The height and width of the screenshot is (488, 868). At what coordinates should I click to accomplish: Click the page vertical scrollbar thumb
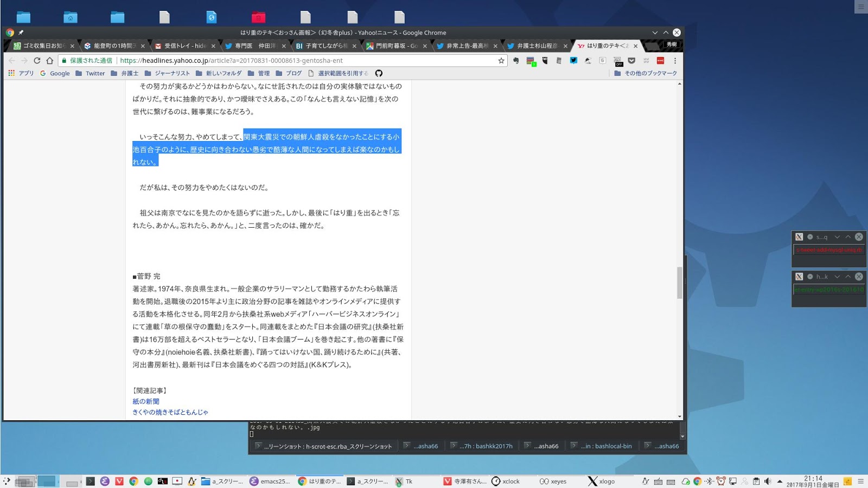(x=680, y=282)
